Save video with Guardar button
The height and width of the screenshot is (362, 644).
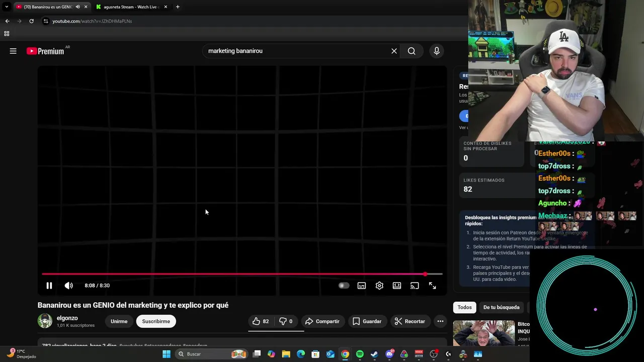[x=367, y=321]
